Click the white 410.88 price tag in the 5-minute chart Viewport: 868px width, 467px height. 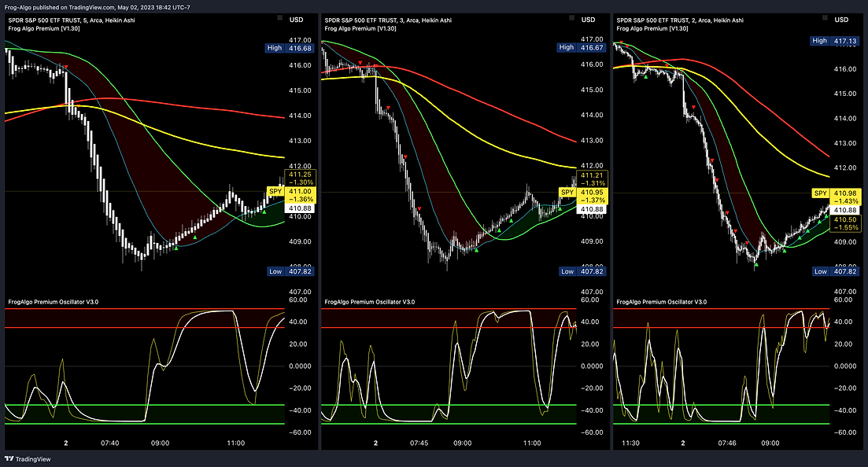point(300,208)
